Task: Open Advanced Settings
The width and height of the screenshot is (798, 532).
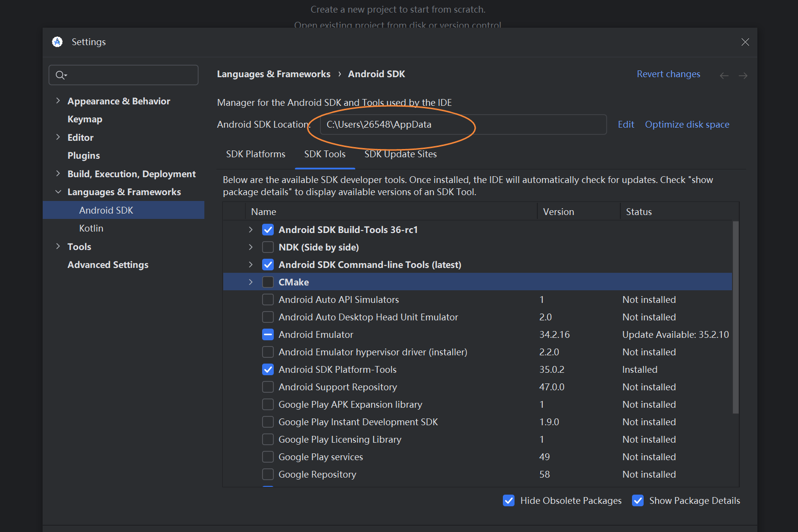Action: (108, 265)
